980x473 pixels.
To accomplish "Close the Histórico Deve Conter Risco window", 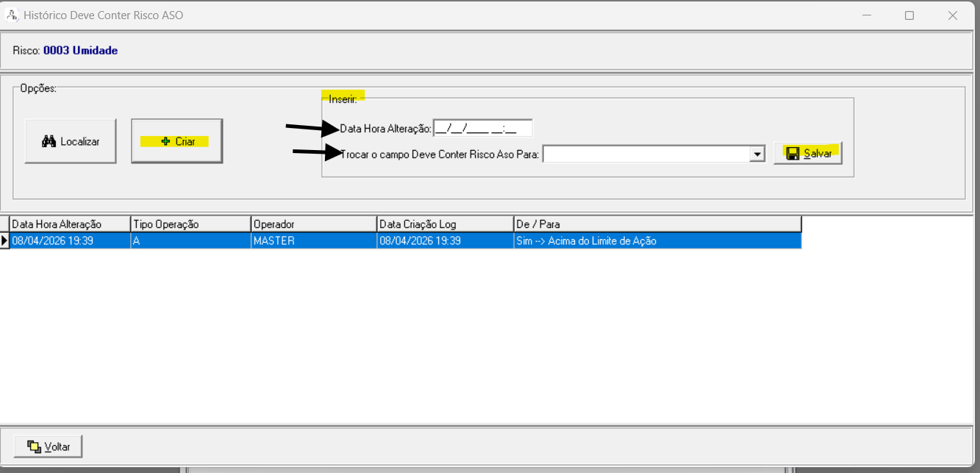I will (952, 15).
